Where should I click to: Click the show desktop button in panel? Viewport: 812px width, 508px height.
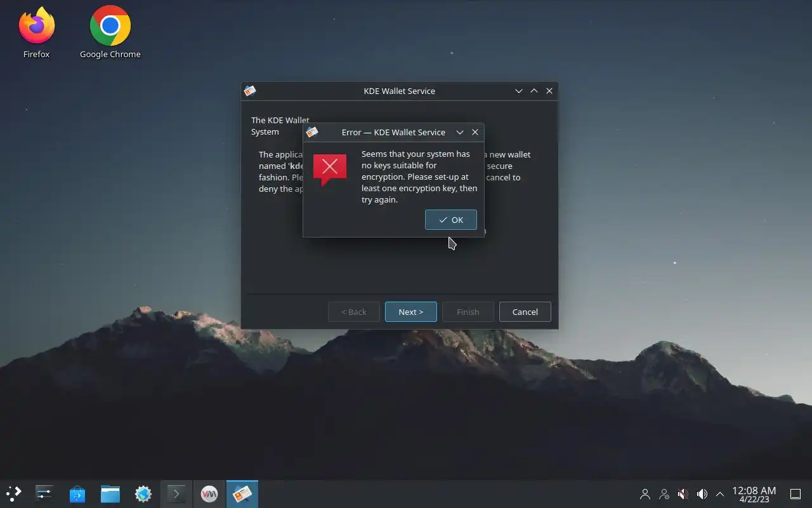(795, 494)
